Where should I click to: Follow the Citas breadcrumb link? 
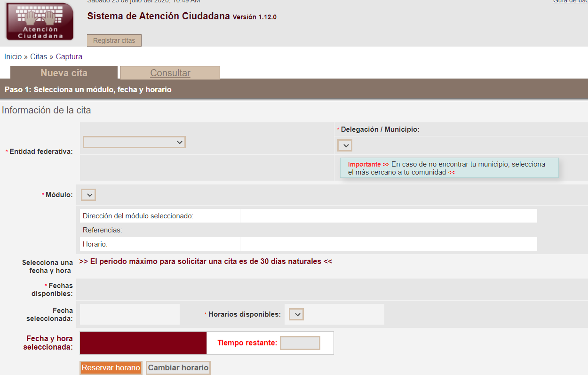pyautogui.click(x=39, y=56)
